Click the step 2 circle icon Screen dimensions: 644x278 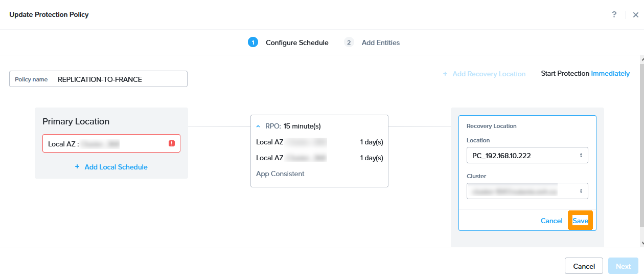(349, 42)
